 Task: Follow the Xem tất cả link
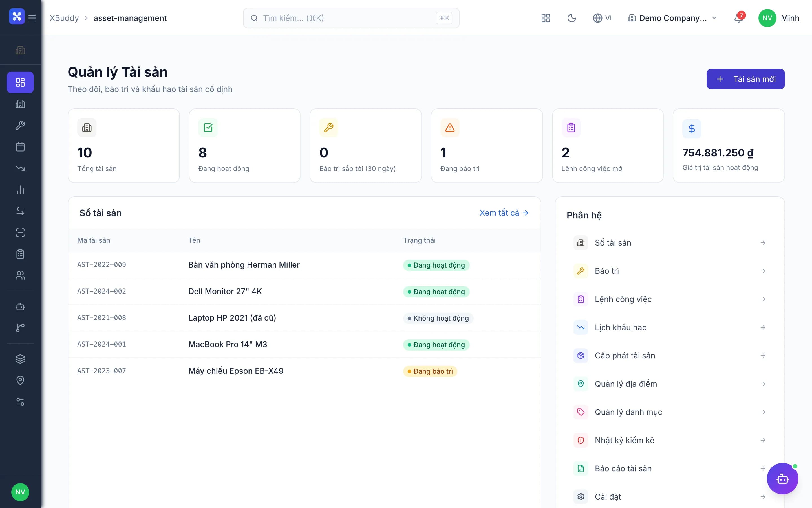pos(504,213)
